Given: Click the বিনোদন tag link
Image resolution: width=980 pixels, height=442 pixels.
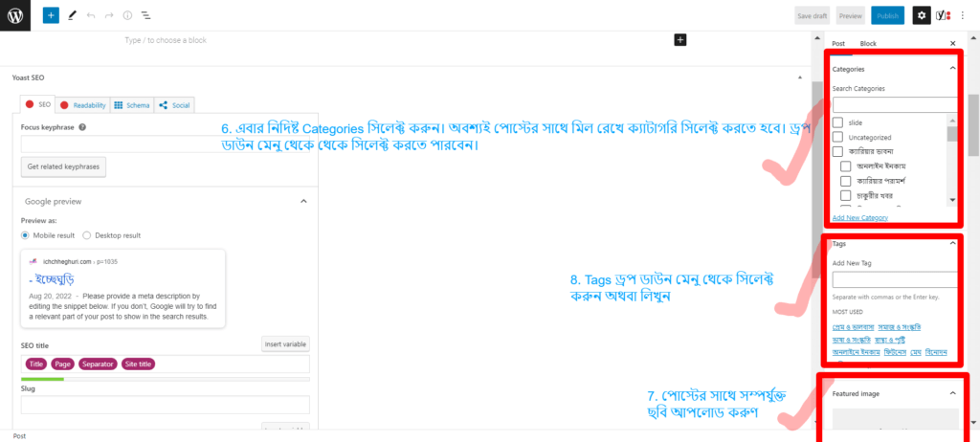Looking at the screenshot, I should tap(938, 353).
